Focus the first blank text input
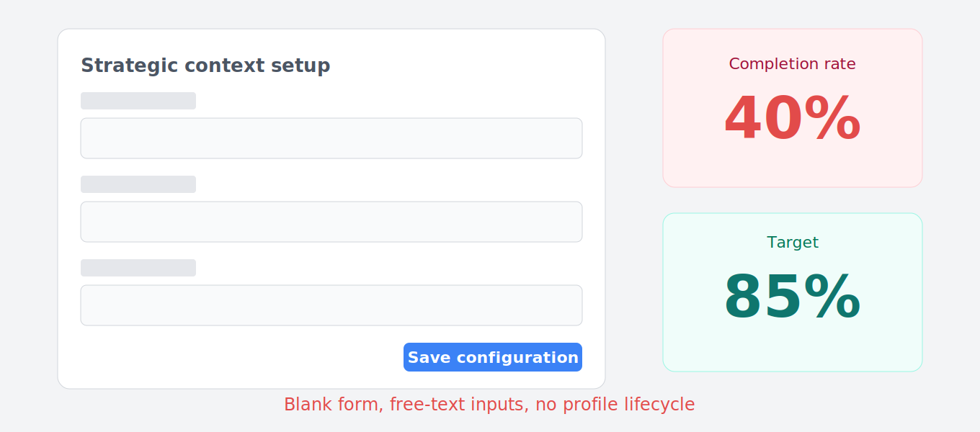 [331, 138]
